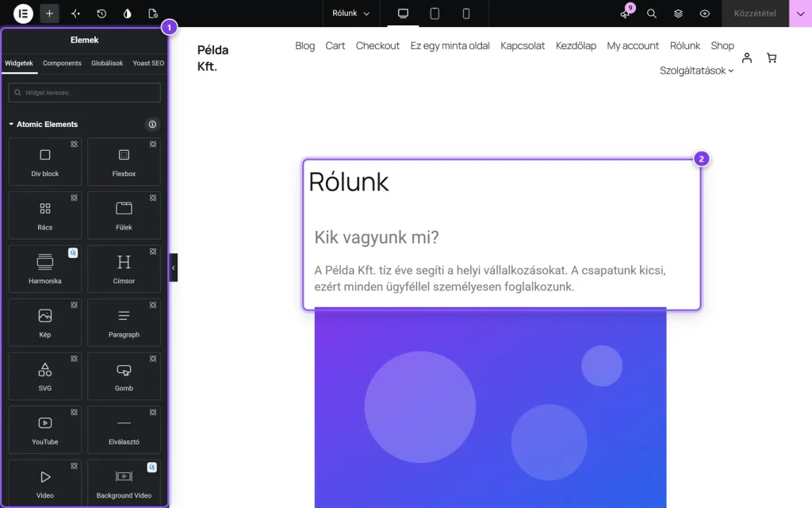This screenshot has width=812, height=508.
Task: Select the Példa Kft. paragraph text
Action: click(x=490, y=279)
